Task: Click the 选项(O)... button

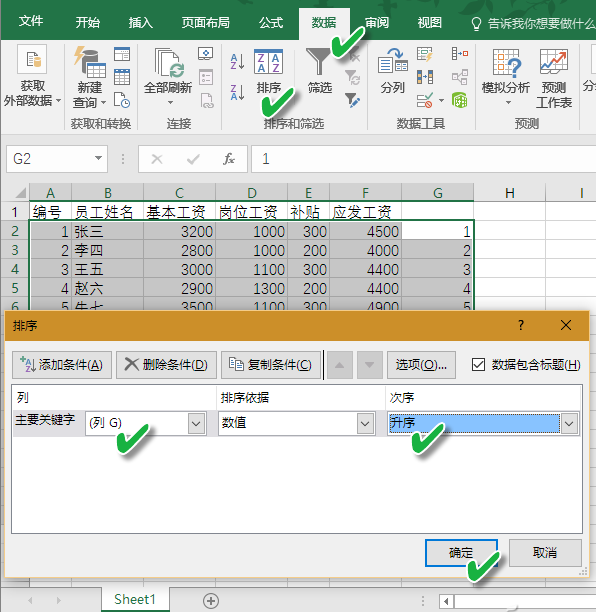Action: [x=421, y=365]
